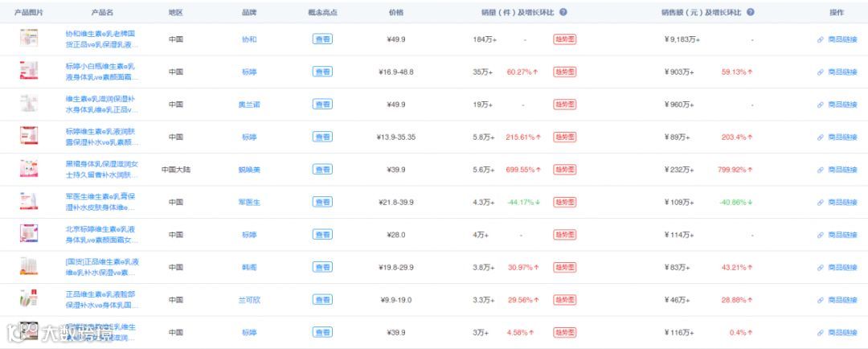Click region cell 中国大陆

pyautogui.click(x=175, y=170)
